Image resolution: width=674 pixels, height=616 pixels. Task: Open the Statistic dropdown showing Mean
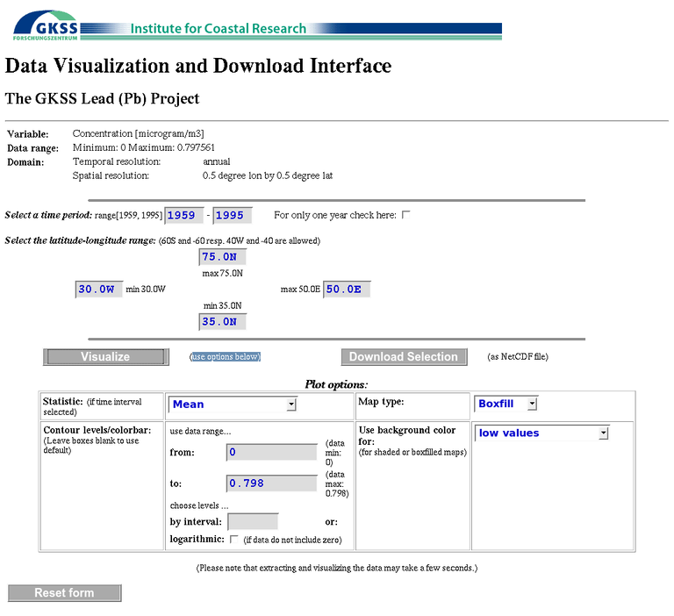tap(232, 404)
